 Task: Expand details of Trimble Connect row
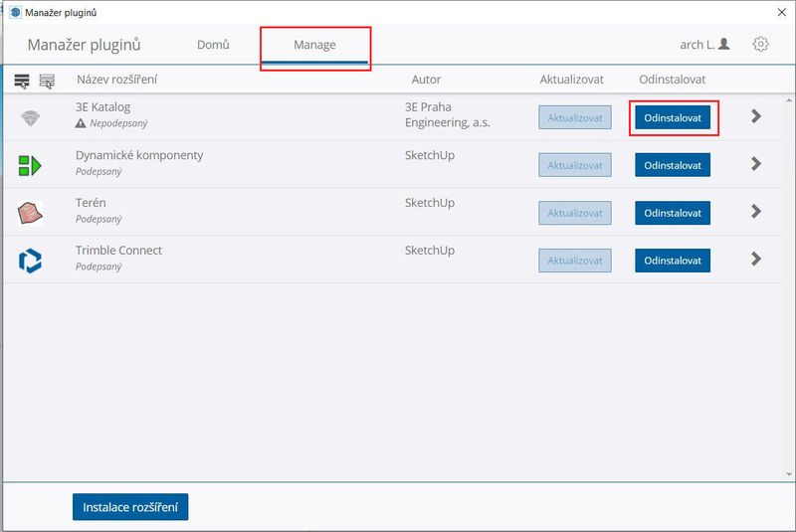(x=756, y=259)
